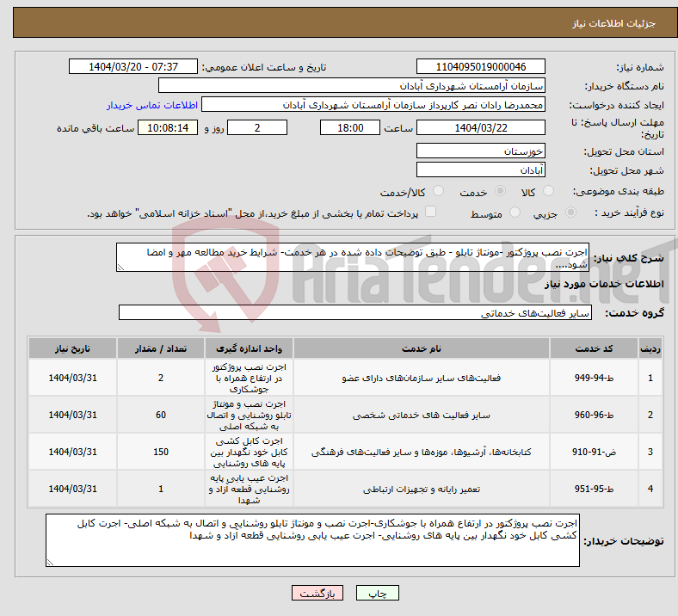Image resolution: width=678 pixels, height=616 pixels.
Task: Click the واحد اندازه گیری column header
Action: point(249,348)
